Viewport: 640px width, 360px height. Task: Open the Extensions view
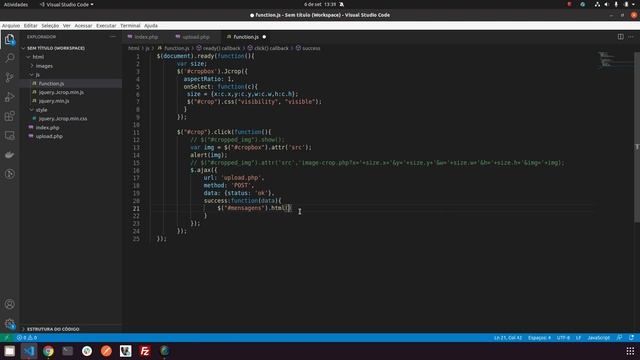point(9,116)
